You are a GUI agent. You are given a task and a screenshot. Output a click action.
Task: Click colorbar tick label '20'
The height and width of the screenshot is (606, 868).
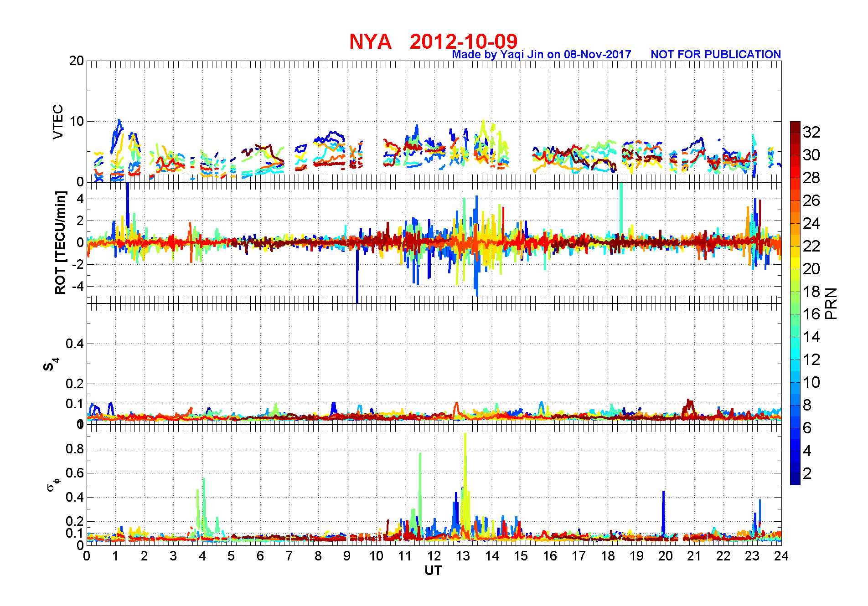811,269
